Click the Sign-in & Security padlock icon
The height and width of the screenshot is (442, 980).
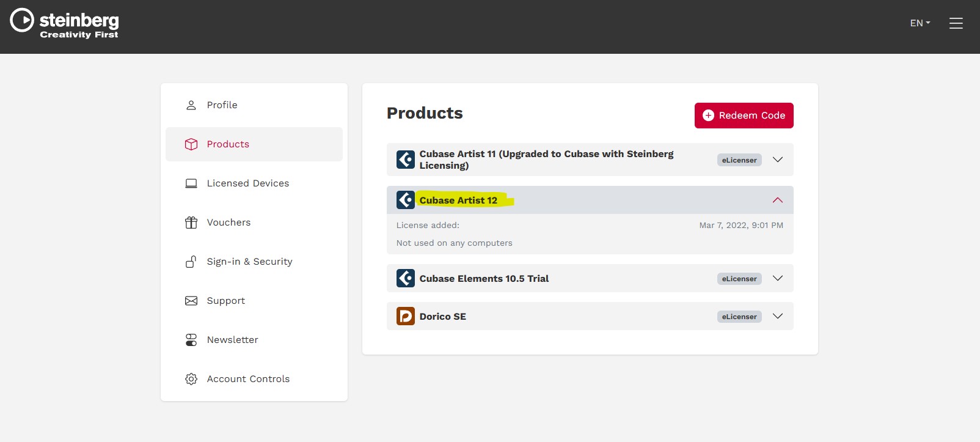191,262
